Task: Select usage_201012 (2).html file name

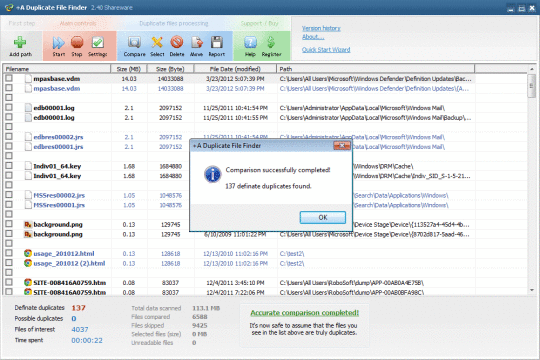Action: (x=69, y=264)
